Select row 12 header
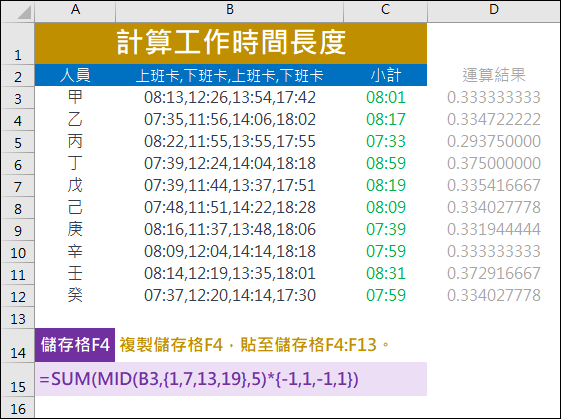This screenshot has height=419, width=561. pyautogui.click(x=18, y=296)
